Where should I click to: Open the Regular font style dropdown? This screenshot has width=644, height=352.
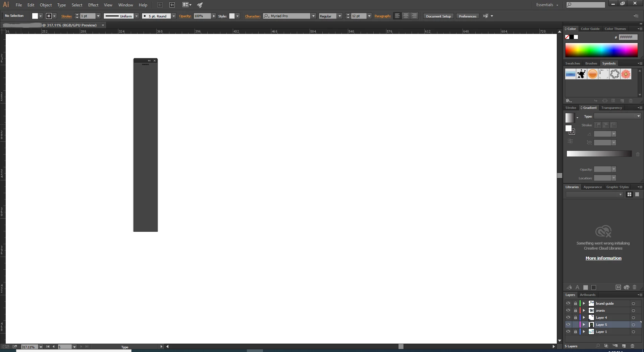pos(339,16)
